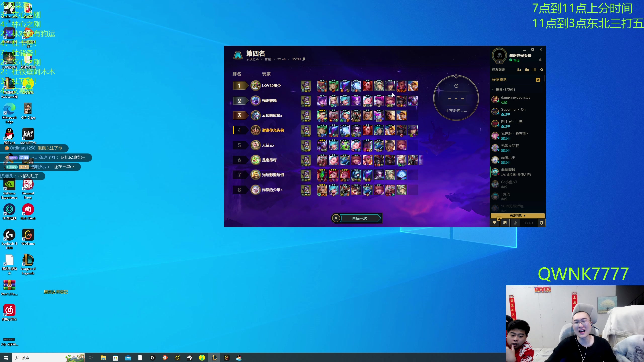Click the Teamfight Tactics mode emblem
Screen dimensions: 644x362
[x=238, y=55]
